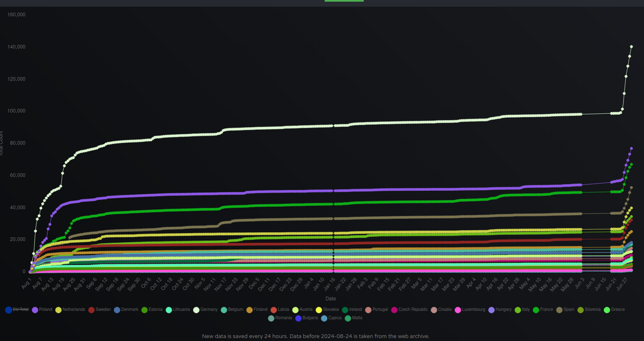
Task: Hide Portugal from the chart legend
Action: pos(376,310)
